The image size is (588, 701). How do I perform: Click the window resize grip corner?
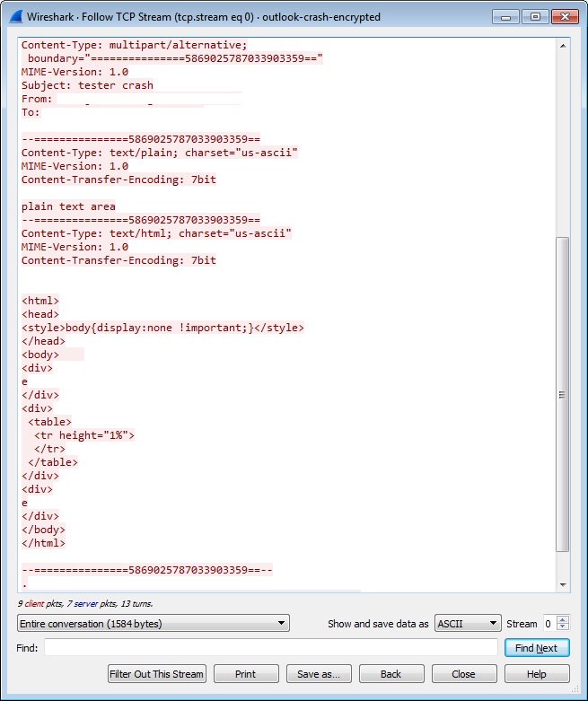pos(575,689)
